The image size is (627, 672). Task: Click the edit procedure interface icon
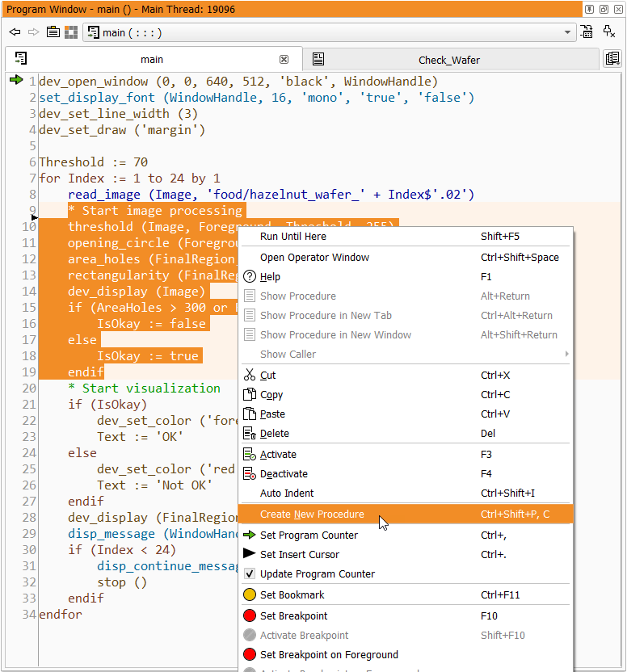[587, 32]
